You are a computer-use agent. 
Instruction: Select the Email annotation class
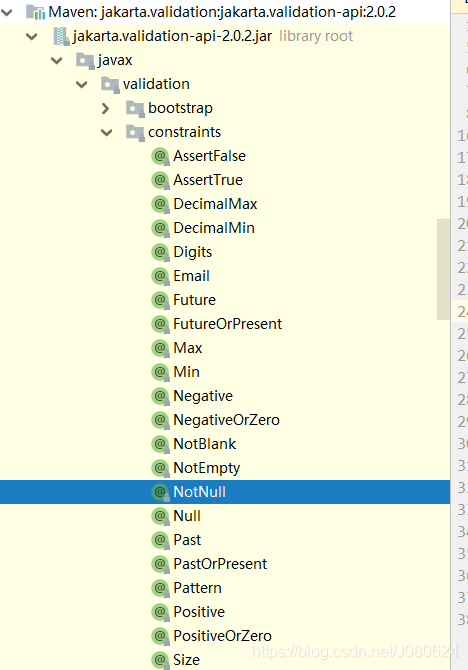pyautogui.click(x=191, y=276)
